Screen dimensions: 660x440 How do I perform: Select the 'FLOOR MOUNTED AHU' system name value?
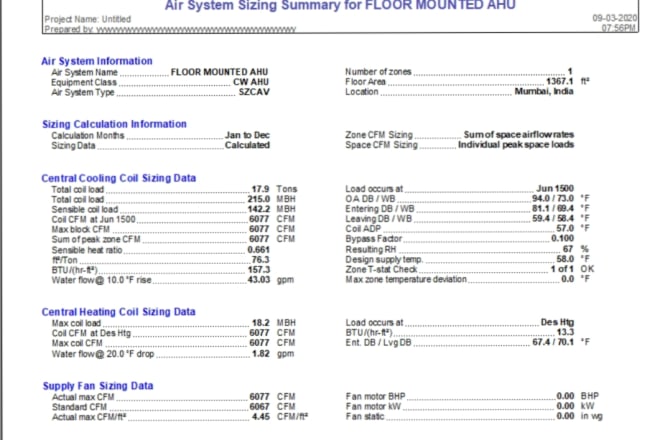[x=219, y=72]
